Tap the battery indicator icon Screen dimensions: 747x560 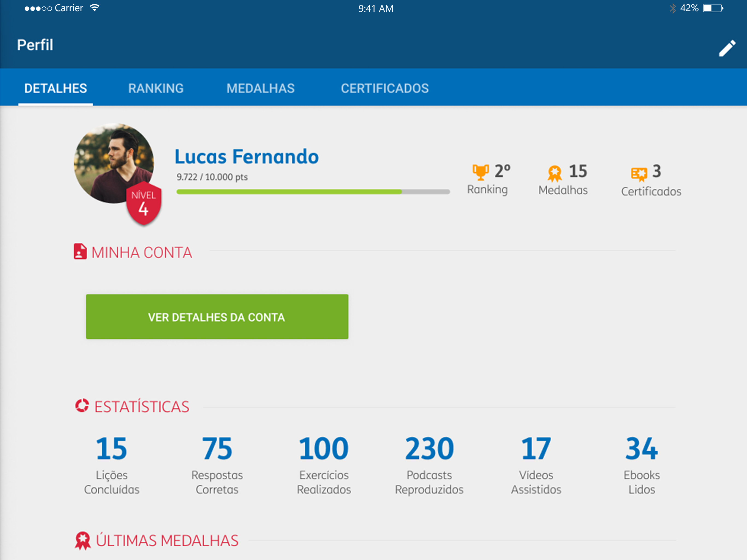coord(713,8)
